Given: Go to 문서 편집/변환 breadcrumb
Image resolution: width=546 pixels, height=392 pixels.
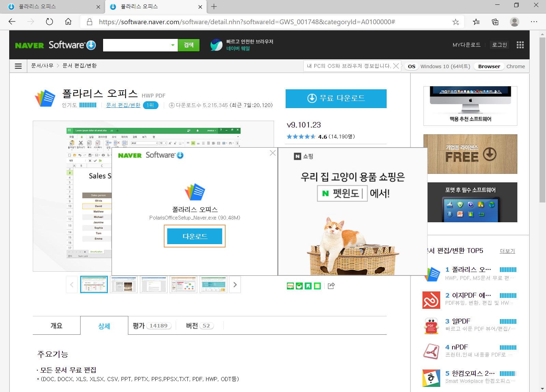Looking at the screenshot, I should click(x=80, y=66).
